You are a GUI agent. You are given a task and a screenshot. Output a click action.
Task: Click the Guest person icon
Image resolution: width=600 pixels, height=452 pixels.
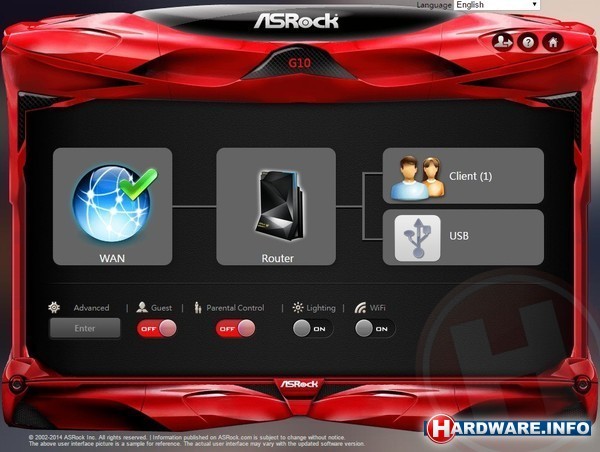pyautogui.click(x=142, y=307)
